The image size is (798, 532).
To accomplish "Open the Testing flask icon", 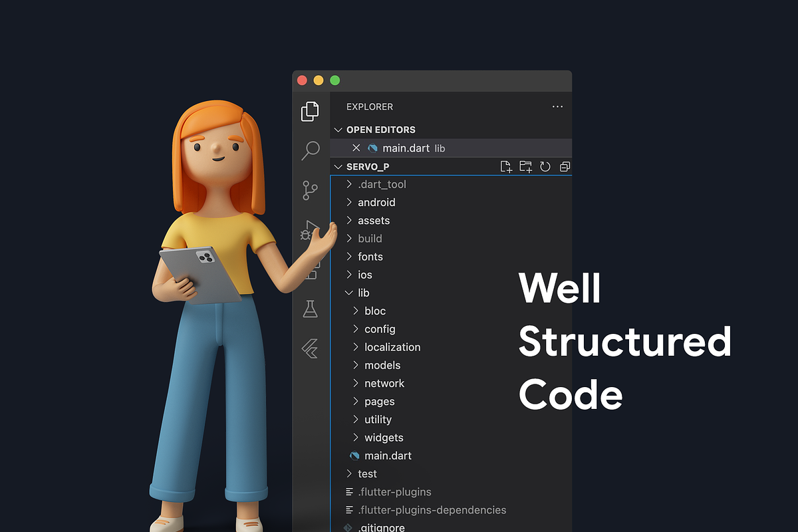I will (310, 309).
